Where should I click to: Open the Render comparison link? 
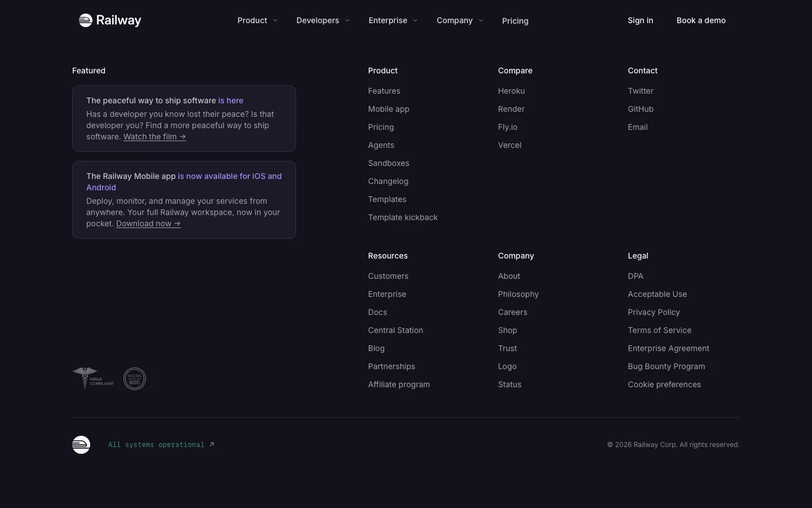(511, 109)
